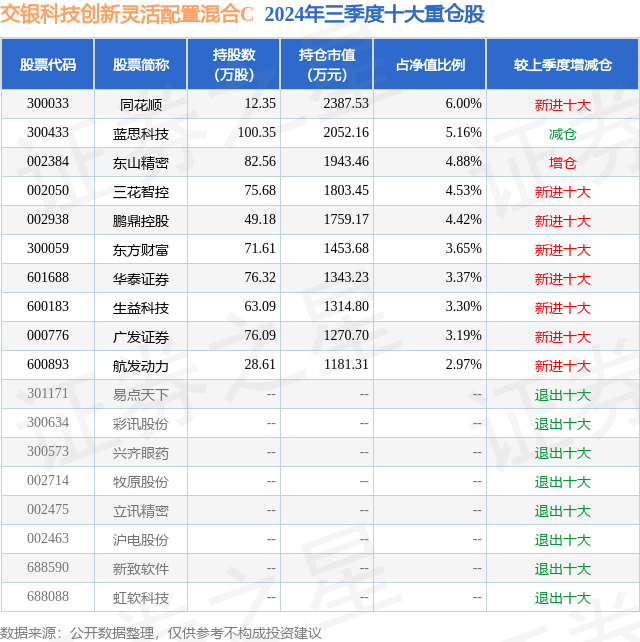Click holding value 1943.46
The width and height of the screenshot is (640, 642).
[x=346, y=162]
